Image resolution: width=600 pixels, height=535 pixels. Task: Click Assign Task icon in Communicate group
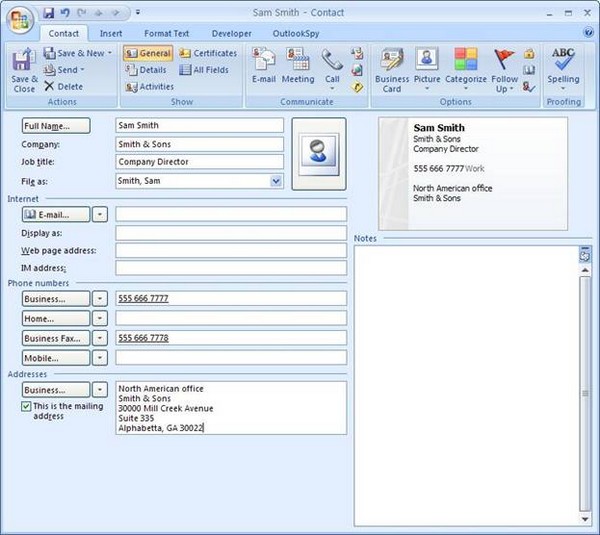coord(357,53)
